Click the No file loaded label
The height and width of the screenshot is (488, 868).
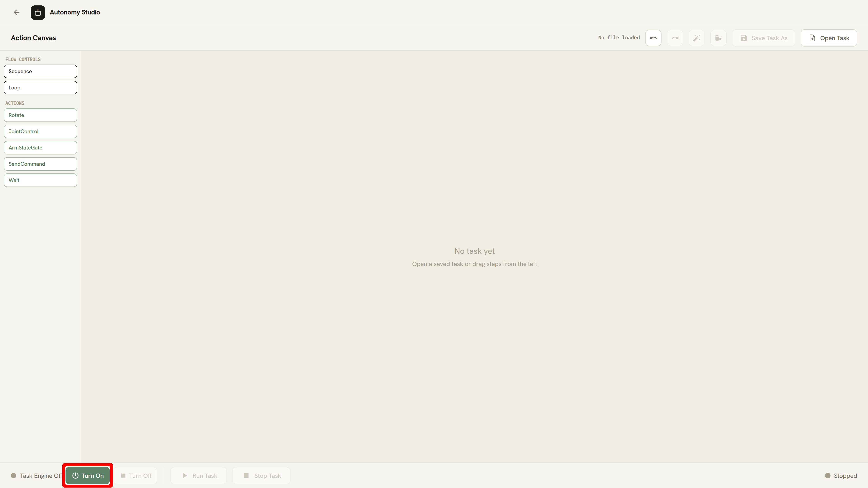coord(619,38)
